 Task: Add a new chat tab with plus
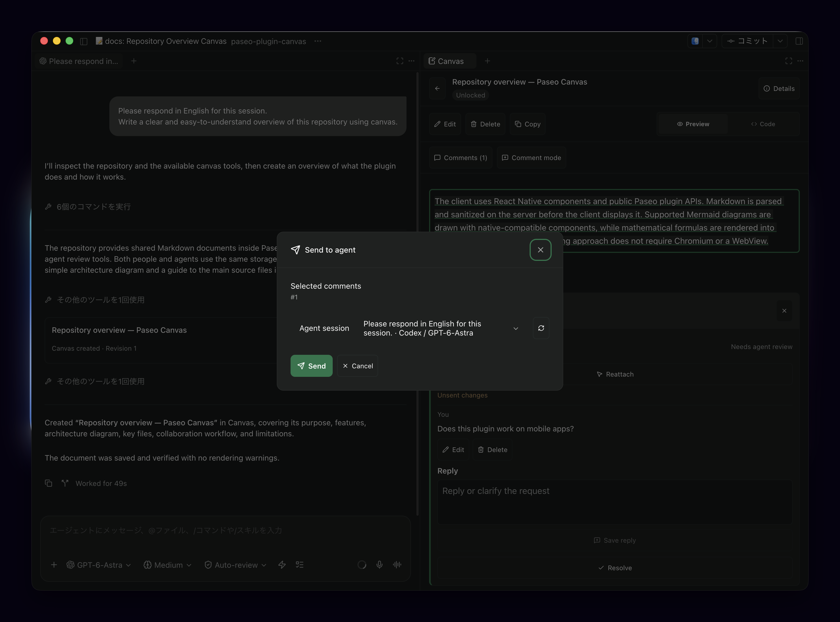coord(134,61)
